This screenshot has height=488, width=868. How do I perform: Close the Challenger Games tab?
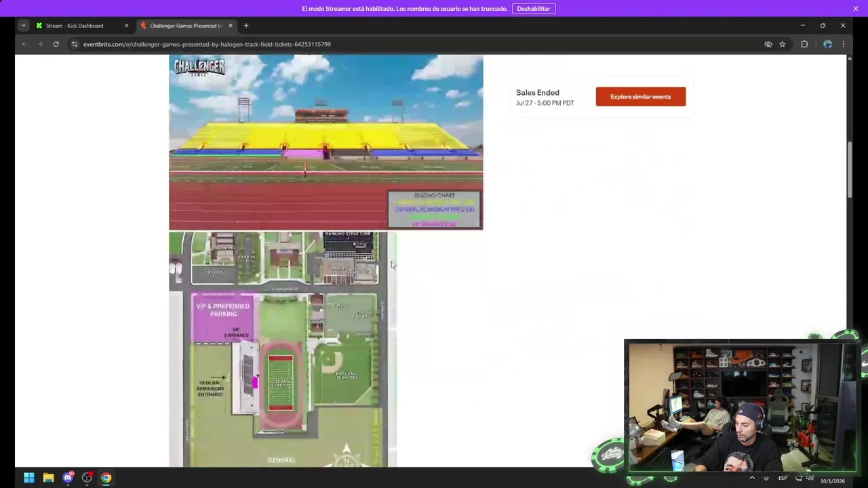point(230,26)
